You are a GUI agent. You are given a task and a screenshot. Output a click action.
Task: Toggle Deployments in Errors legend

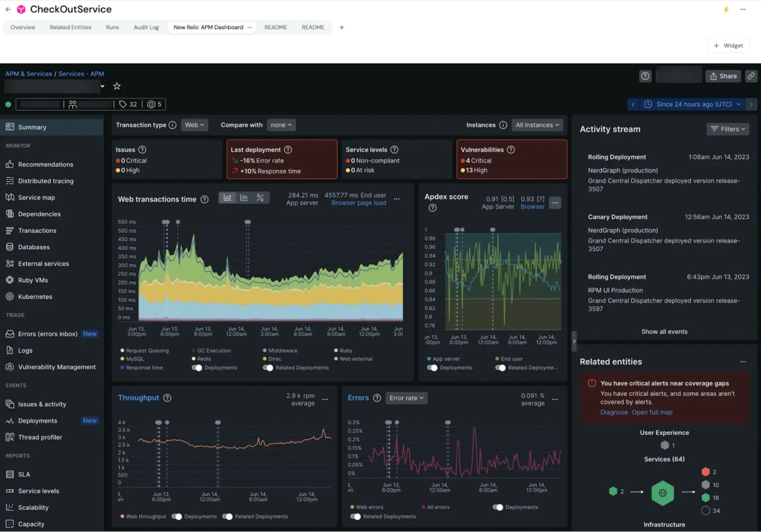498,507
